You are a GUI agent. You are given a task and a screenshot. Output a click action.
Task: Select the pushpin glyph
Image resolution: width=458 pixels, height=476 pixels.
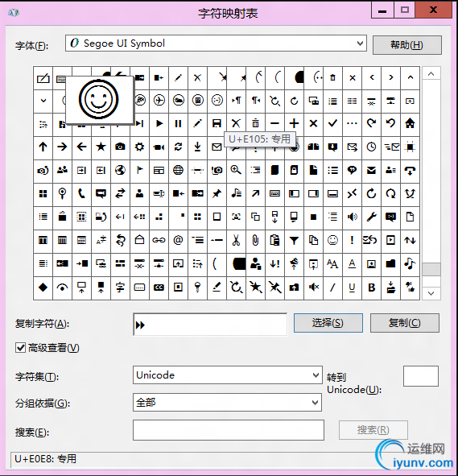[x=217, y=193]
